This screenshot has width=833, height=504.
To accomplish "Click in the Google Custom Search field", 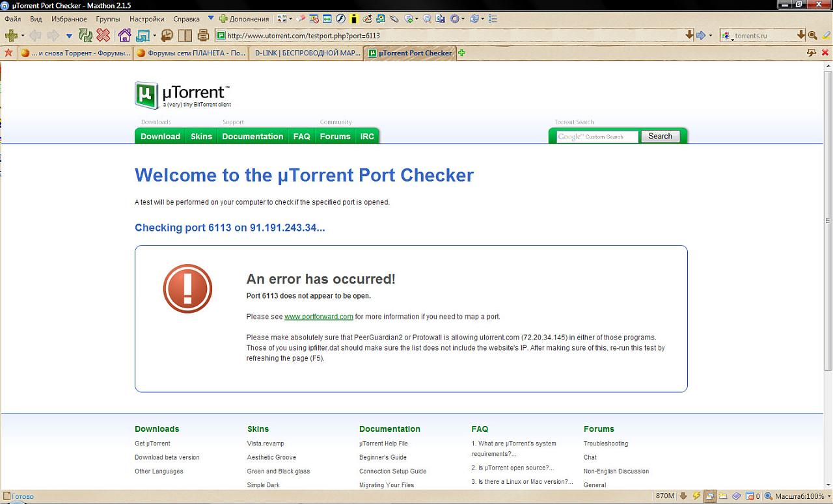I will [x=597, y=137].
